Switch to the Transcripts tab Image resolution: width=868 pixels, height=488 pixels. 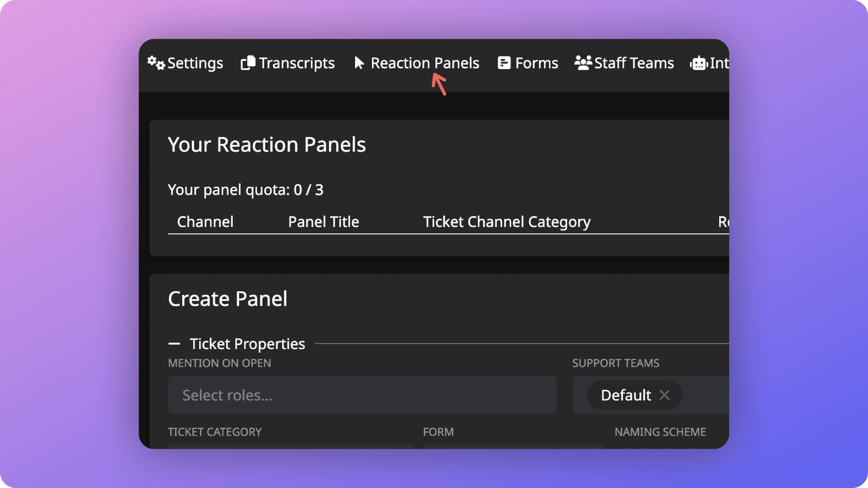coord(297,63)
